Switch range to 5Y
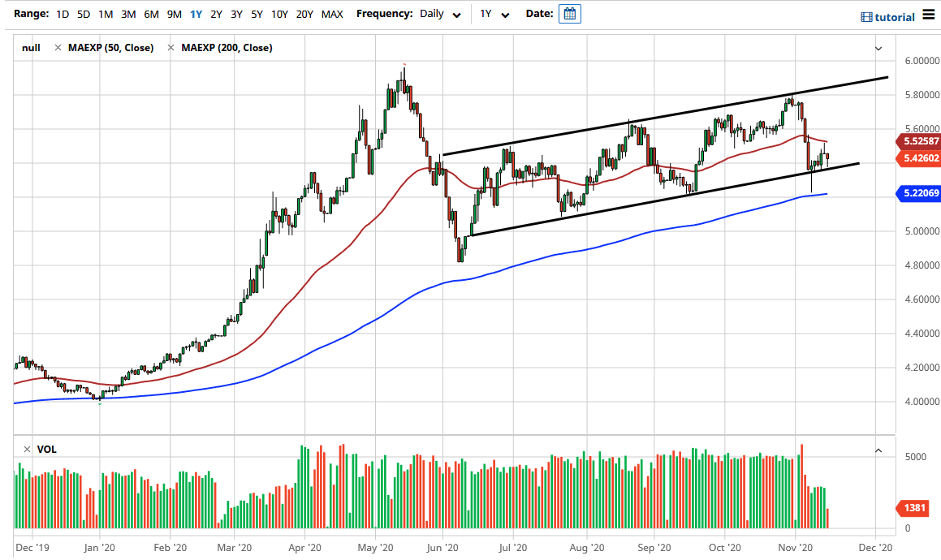This screenshot has width=941, height=560. point(257,14)
